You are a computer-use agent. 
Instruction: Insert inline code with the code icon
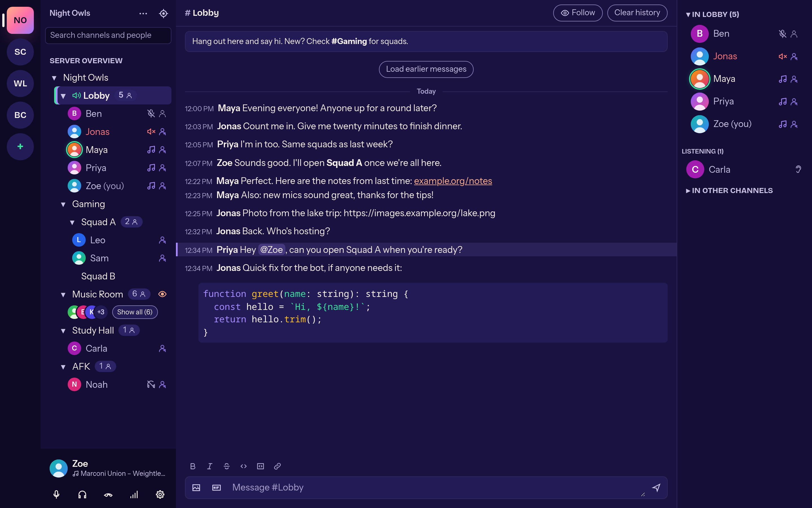(244, 466)
